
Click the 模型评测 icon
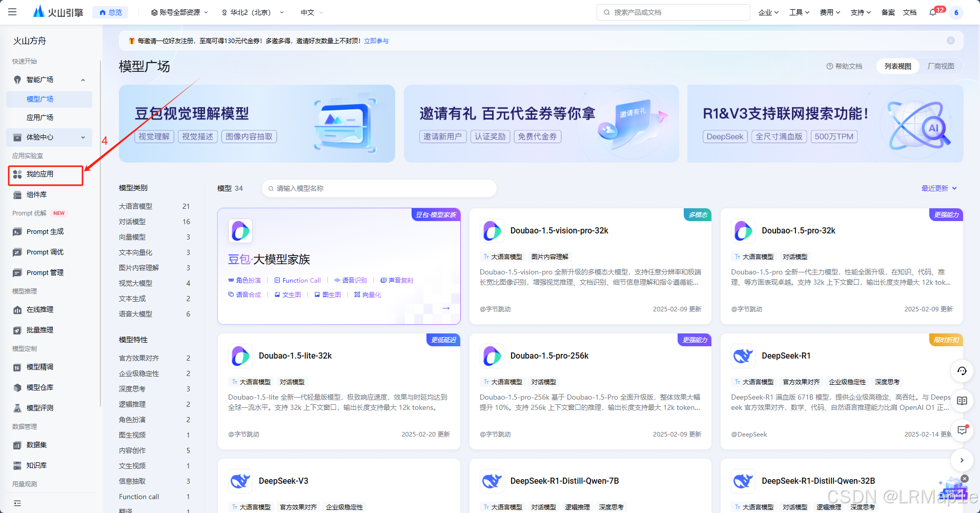point(17,408)
